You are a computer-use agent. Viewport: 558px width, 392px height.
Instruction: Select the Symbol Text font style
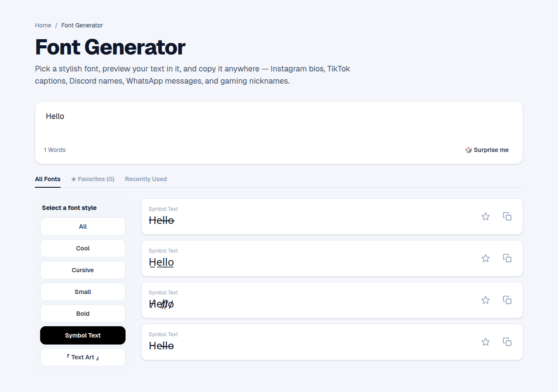click(83, 335)
